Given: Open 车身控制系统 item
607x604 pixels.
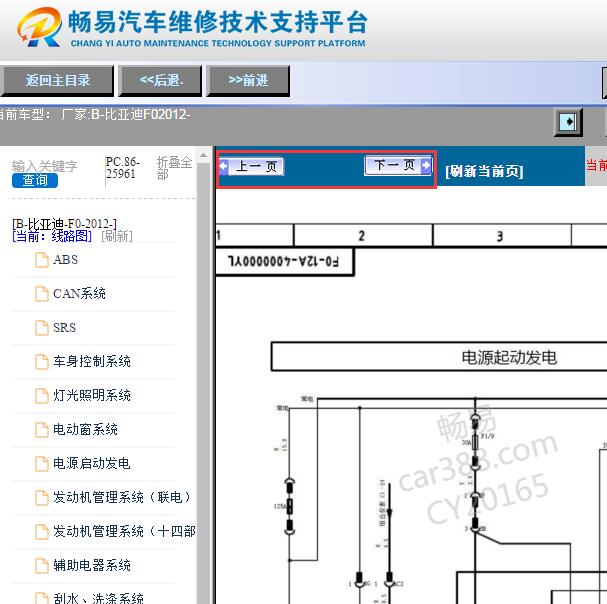Looking at the screenshot, I should [92, 362].
